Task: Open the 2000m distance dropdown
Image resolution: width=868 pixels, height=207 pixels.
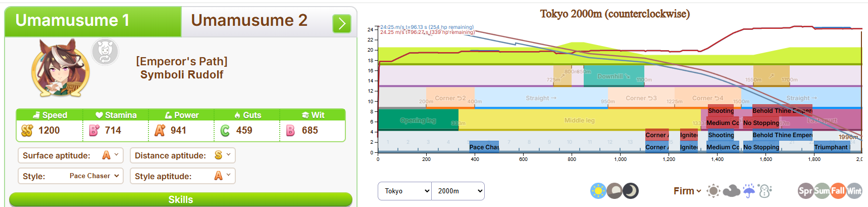Action: pos(458,191)
